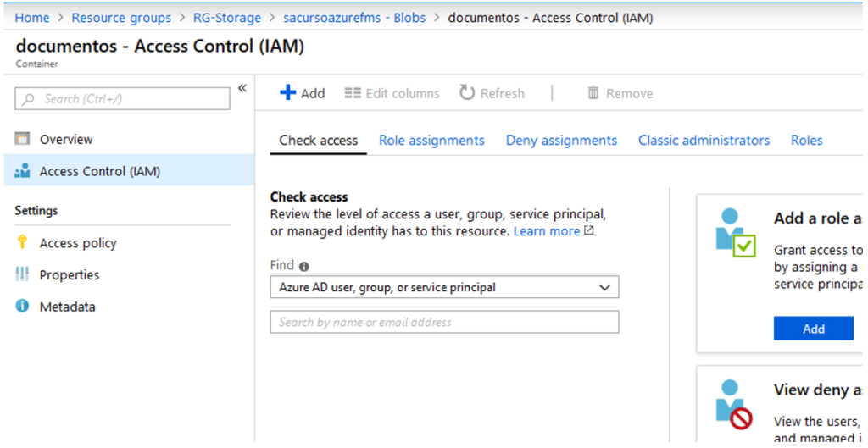Open the Role assignments tab
The height and width of the screenshot is (448, 868).
pos(431,141)
